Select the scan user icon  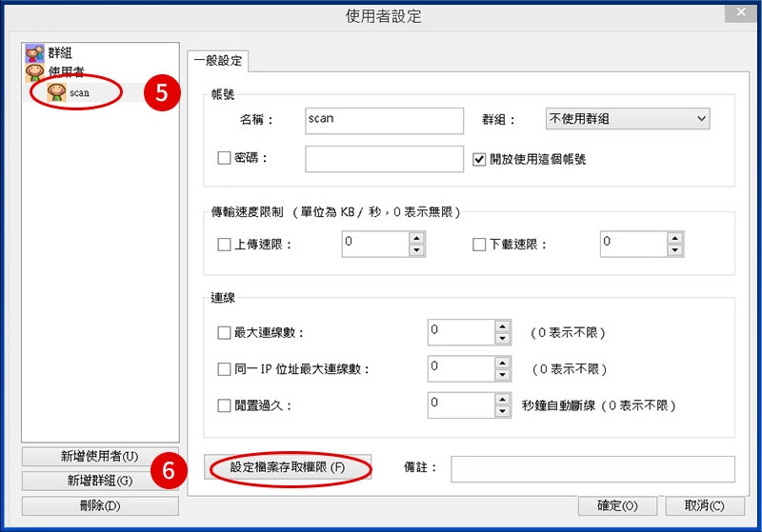[57, 92]
